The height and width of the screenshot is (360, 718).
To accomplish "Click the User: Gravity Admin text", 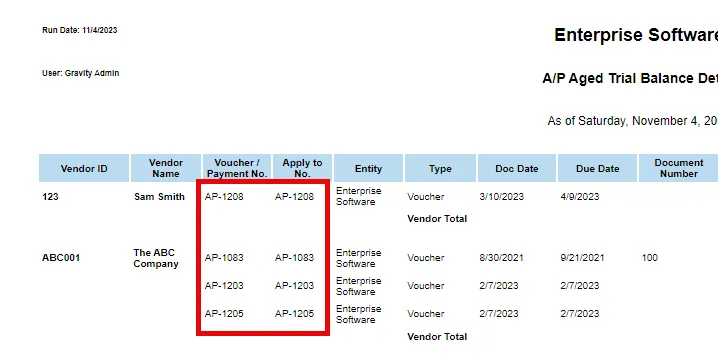I will click(x=81, y=73).
